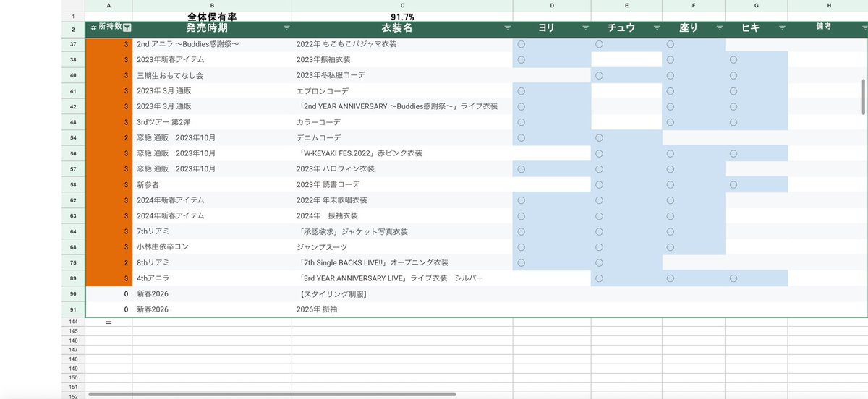The width and height of the screenshot is (868, 399).
Task: Click the 所持数 value 0 in 2026年 振袖 row
Action: click(126, 309)
